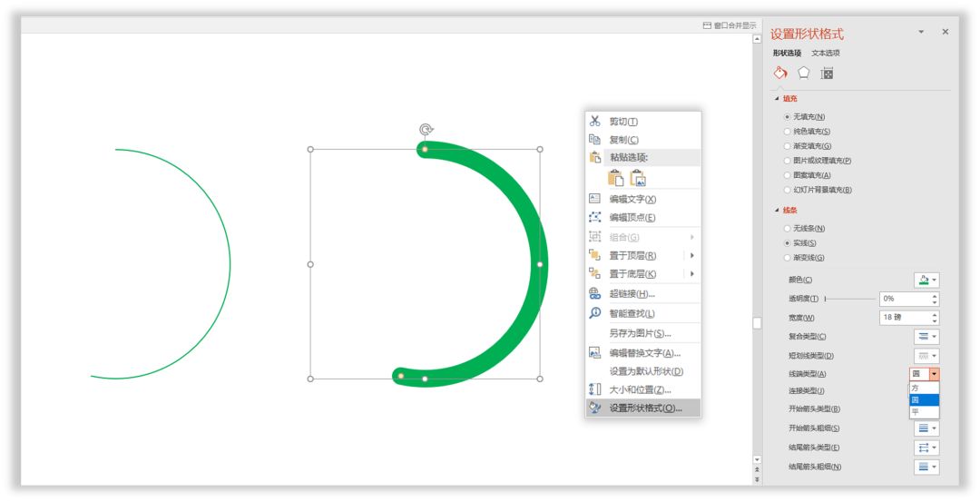Image resolution: width=980 pixels, height=502 pixels.
Task: Open the 结尾箭头粗细(N) dropdown
Action: pyautogui.click(x=926, y=467)
